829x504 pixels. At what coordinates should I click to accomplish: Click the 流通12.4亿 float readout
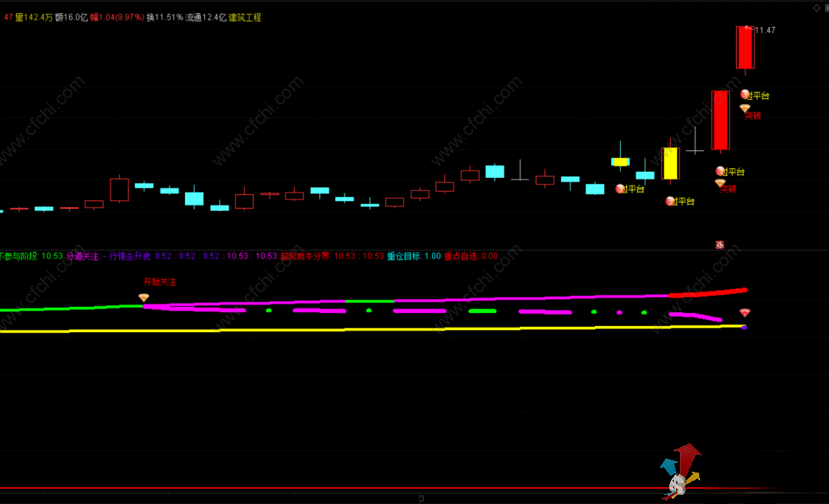pyautogui.click(x=206, y=18)
